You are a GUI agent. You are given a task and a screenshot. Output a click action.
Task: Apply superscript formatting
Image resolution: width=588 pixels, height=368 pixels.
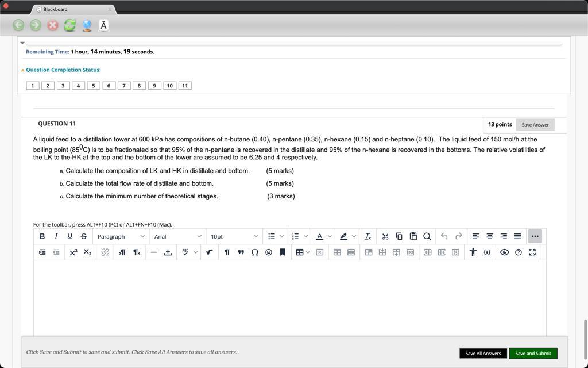click(x=73, y=252)
